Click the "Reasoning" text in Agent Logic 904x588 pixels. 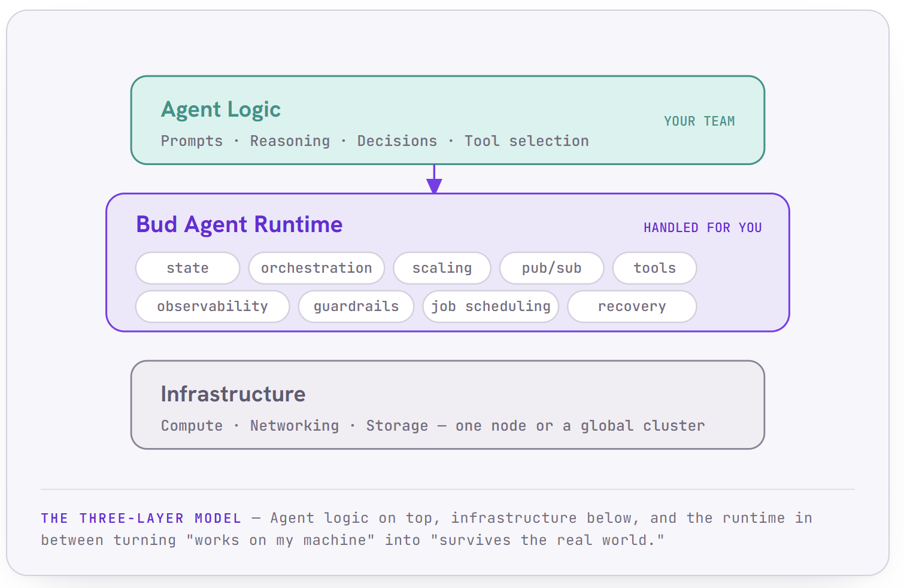click(x=290, y=141)
